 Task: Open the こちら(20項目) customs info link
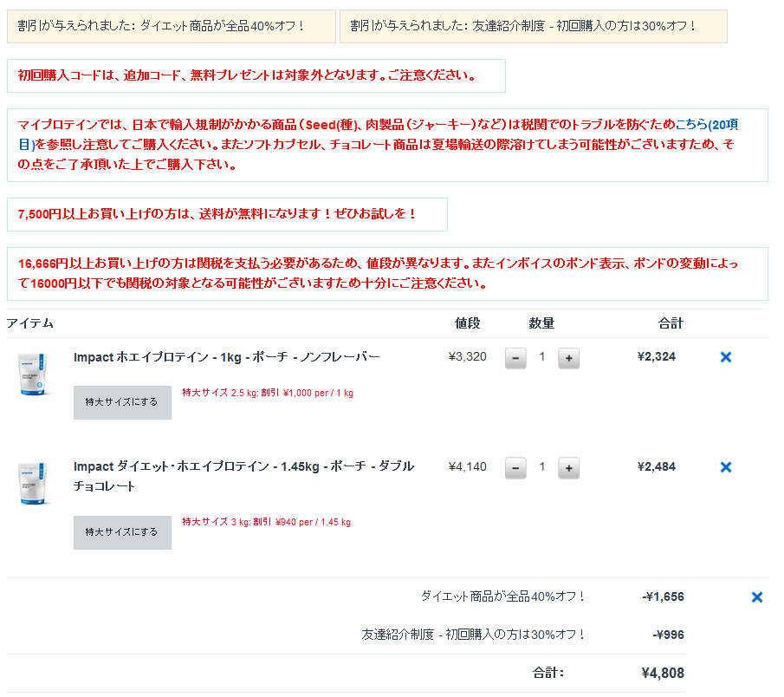707,125
